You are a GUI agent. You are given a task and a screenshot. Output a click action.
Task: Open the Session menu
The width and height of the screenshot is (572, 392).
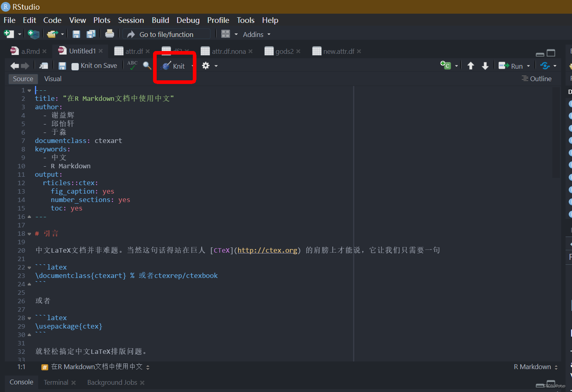point(131,20)
